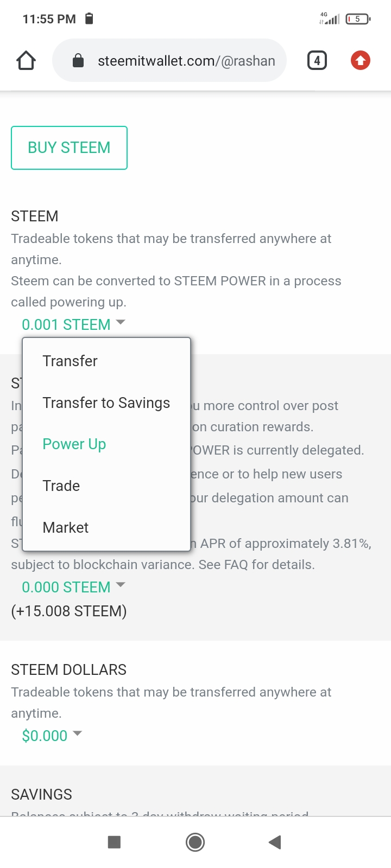Select Market from the dropdown menu
The width and height of the screenshot is (391, 868).
(x=66, y=527)
